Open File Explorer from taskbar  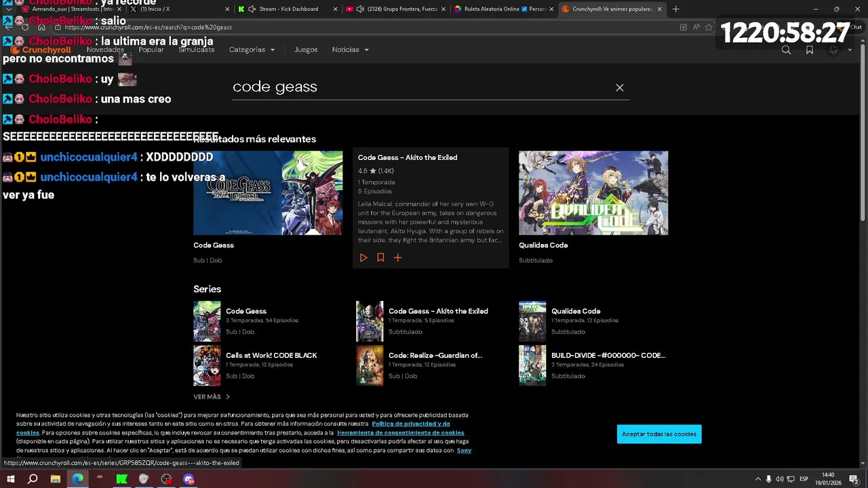point(55,479)
